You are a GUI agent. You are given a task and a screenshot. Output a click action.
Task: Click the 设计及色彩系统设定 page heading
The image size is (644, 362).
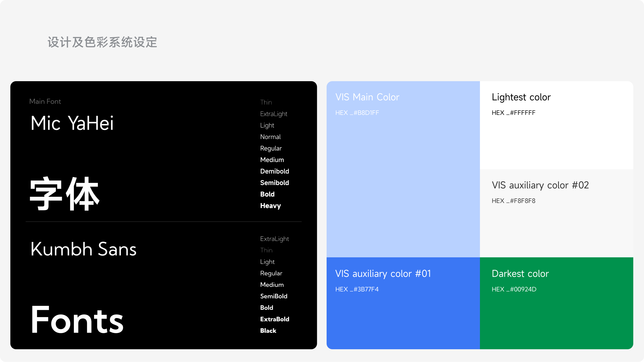pos(102,42)
